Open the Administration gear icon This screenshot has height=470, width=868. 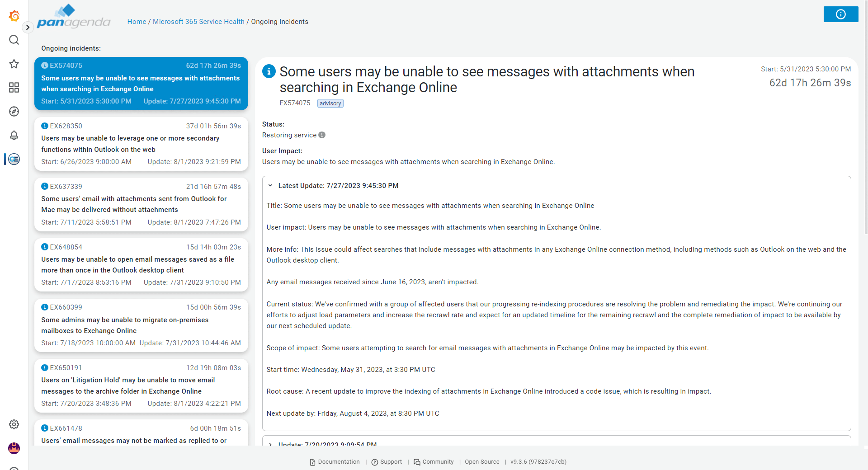pyautogui.click(x=14, y=424)
